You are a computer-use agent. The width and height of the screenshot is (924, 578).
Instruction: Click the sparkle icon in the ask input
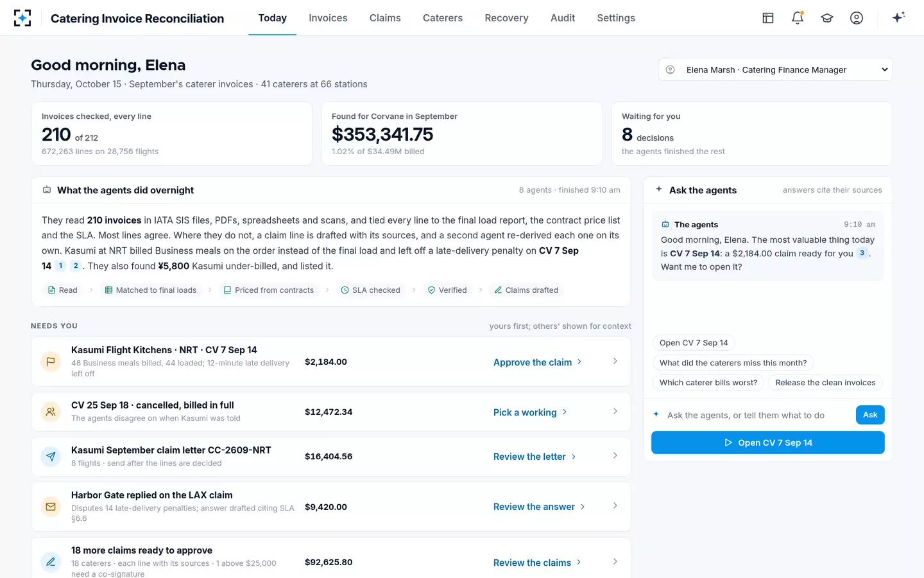coord(656,415)
